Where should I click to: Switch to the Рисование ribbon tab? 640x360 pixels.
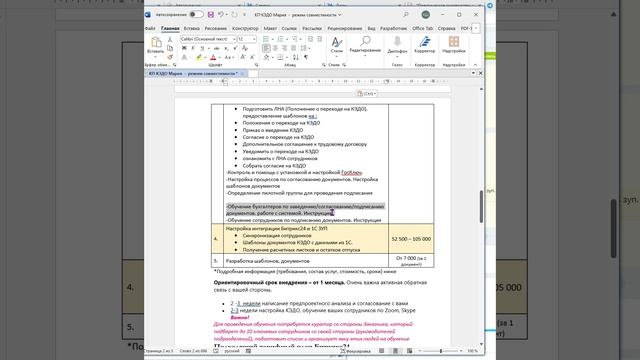pos(216,29)
